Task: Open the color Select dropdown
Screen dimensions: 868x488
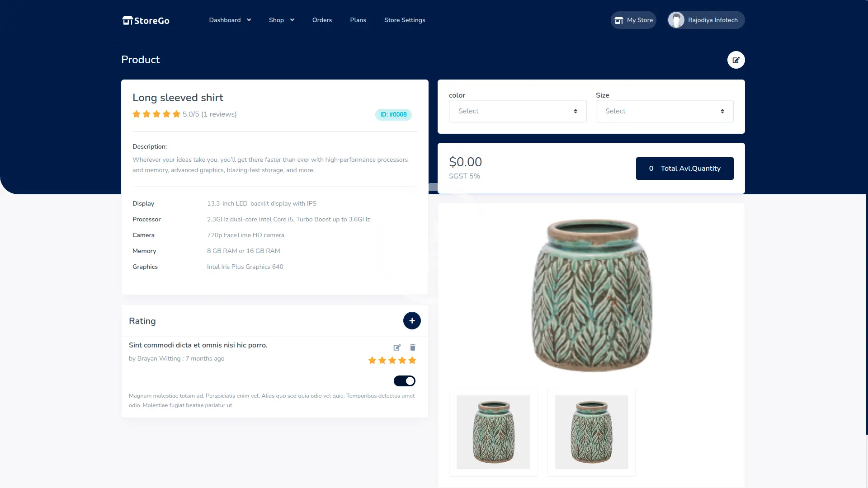Action: tap(517, 111)
